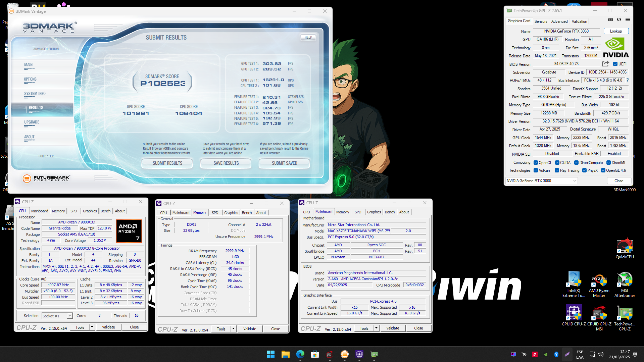Viewport: 644px width, 362px height.
Task: Switch to the Advanced tab in GPU-Z
Action: click(x=559, y=21)
